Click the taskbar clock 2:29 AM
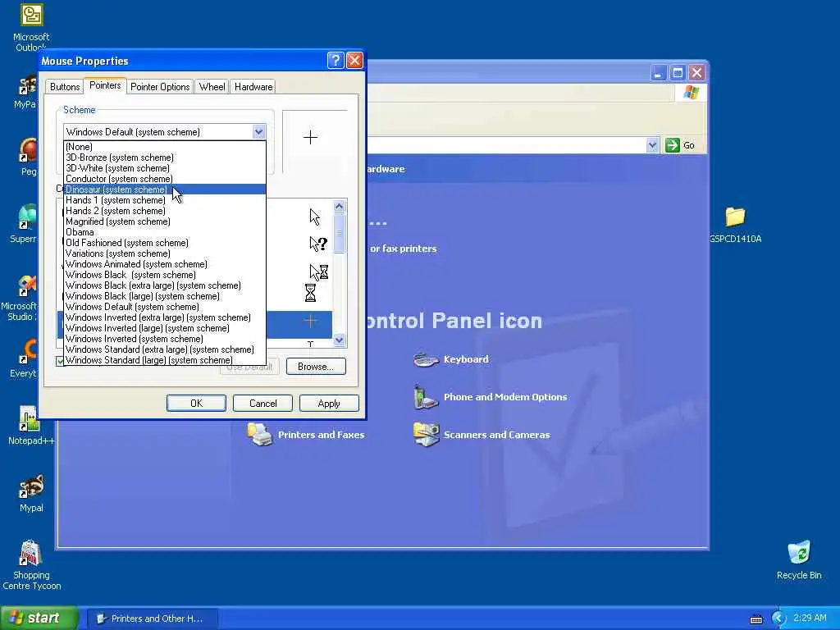Image resolution: width=840 pixels, height=630 pixels. coord(810,619)
